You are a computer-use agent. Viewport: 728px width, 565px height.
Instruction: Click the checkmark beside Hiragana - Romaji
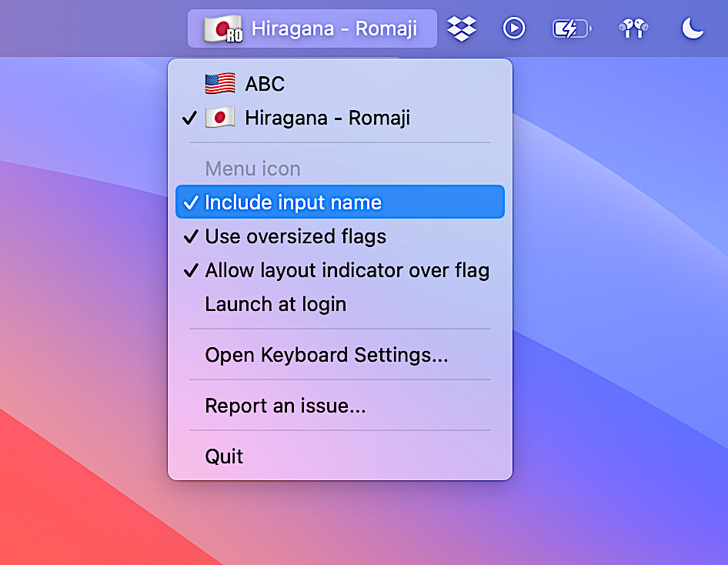click(x=189, y=118)
